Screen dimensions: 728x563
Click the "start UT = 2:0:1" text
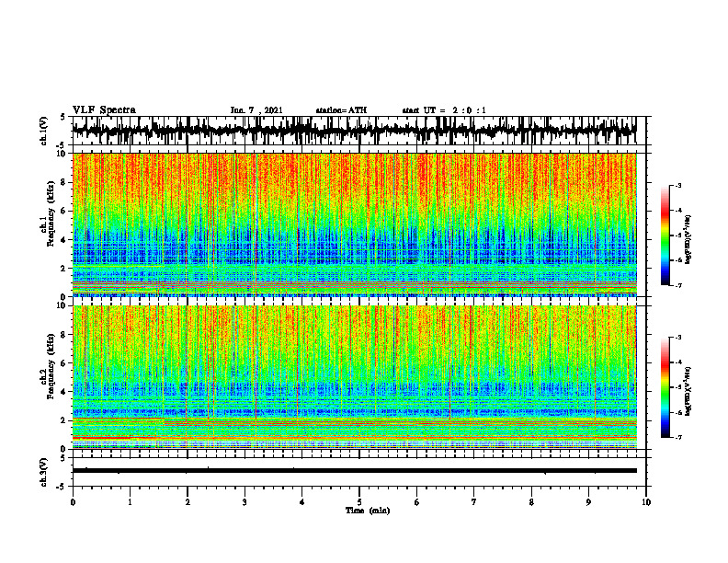coord(444,110)
